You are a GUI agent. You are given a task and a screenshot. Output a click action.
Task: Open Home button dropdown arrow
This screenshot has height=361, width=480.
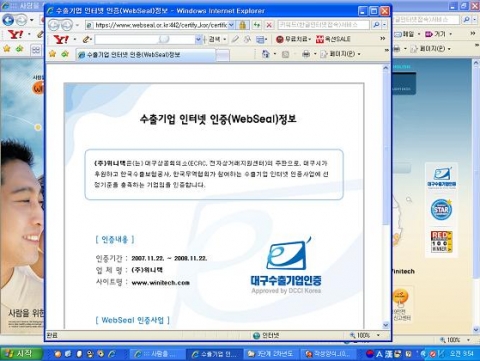click(x=275, y=54)
